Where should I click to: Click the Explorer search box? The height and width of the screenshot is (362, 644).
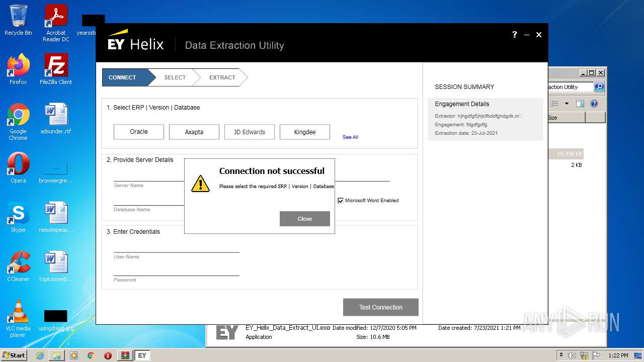tap(571, 87)
